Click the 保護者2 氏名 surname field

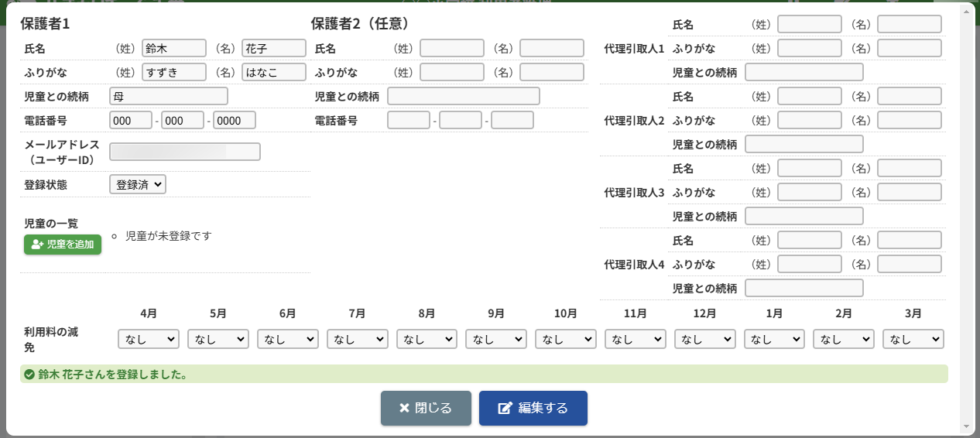click(452, 48)
